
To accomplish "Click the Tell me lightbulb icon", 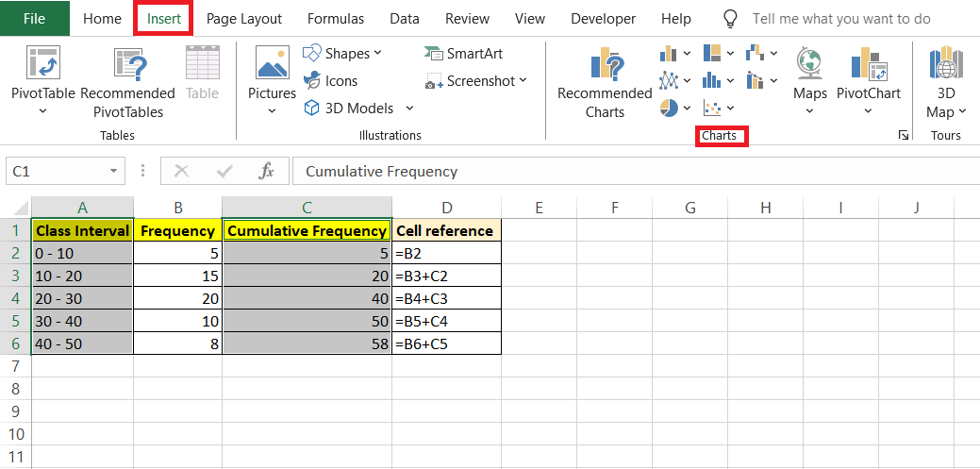I will (730, 19).
